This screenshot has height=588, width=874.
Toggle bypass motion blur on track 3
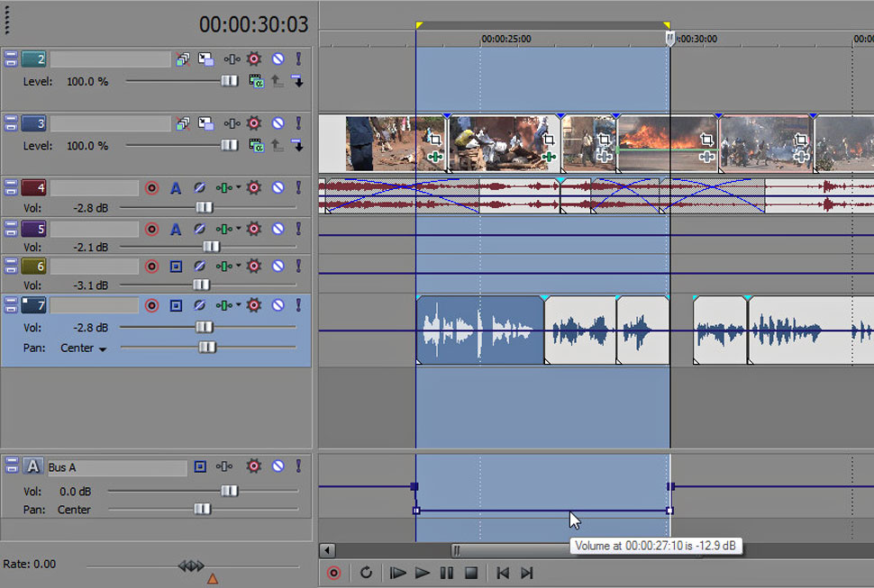click(183, 123)
